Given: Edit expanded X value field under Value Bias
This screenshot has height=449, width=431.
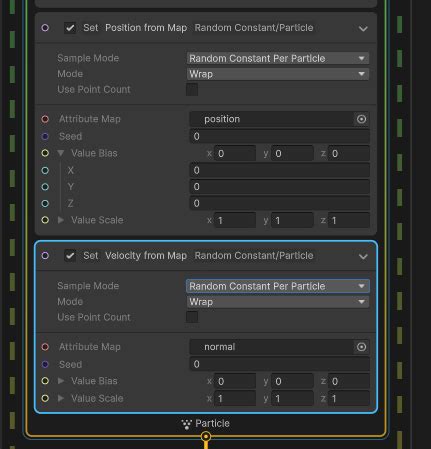Looking at the screenshot, I should (x=280, y=170).
